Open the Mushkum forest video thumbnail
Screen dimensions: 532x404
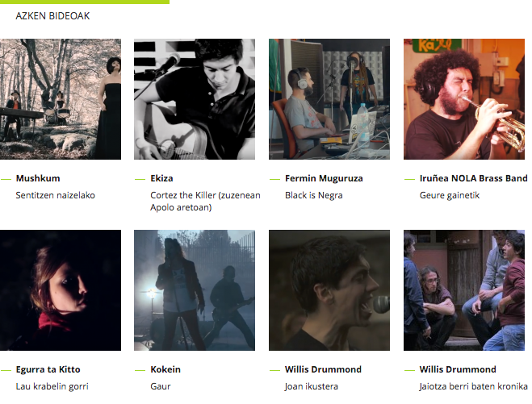click(61, 99)
